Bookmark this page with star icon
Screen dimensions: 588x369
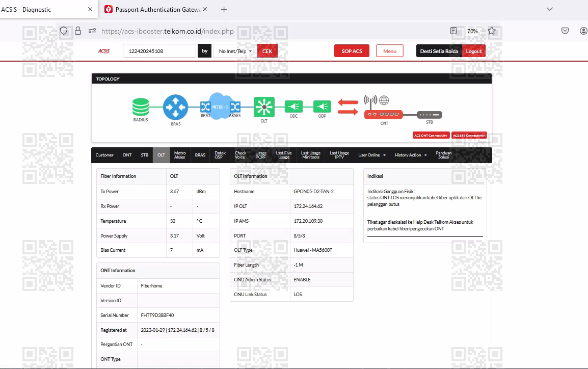(x=492, y=31)
